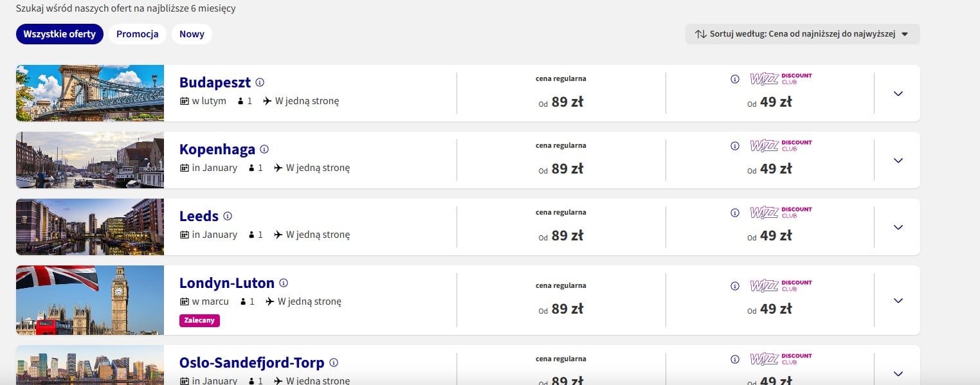This screenshot has width=980, height=385.
Task: Click the Zalecany badge on Londyn-Luton
Action: coord(199,320)
